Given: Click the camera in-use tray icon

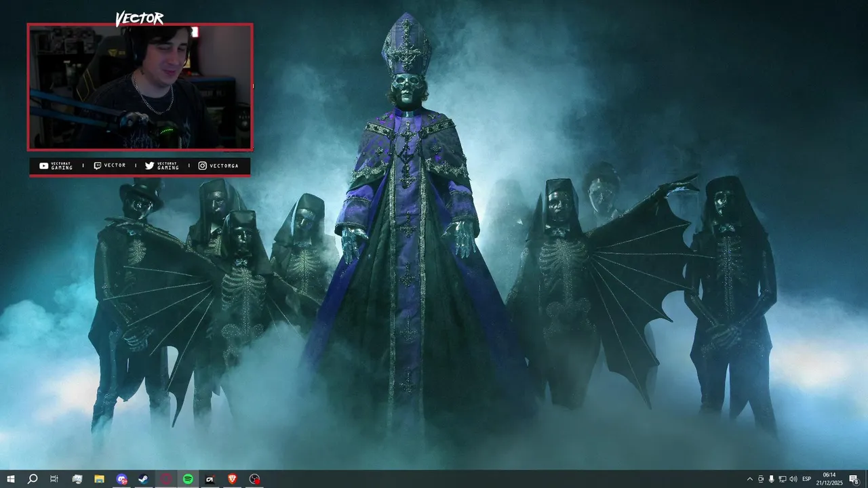Looking at the screenshot, I should tap(761, 479).
